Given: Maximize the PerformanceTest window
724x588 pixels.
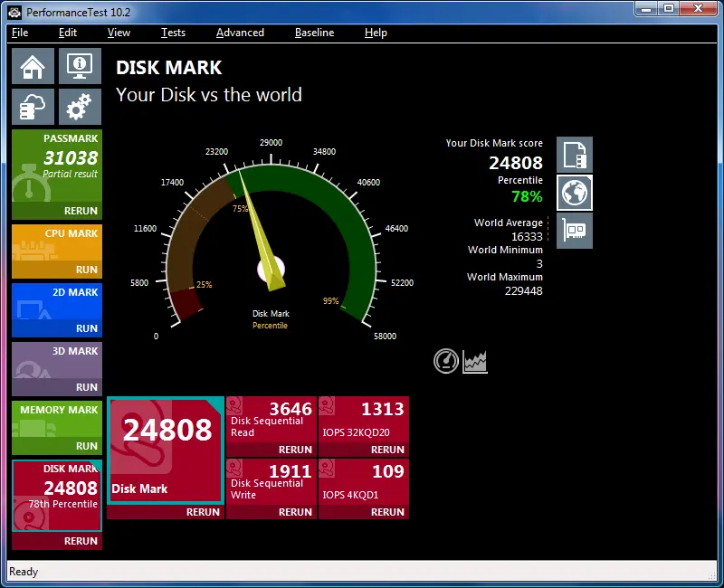Looking at the screenshot, I should click(668, 9).
